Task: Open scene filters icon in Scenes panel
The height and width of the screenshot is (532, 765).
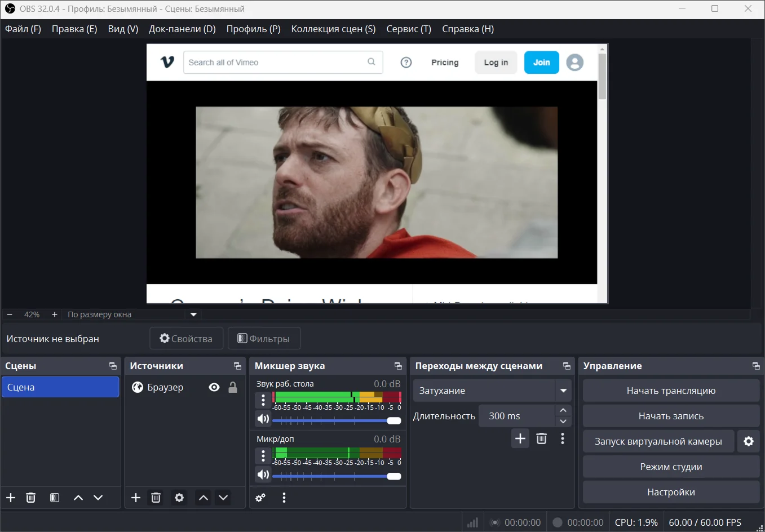Action: 55,498
